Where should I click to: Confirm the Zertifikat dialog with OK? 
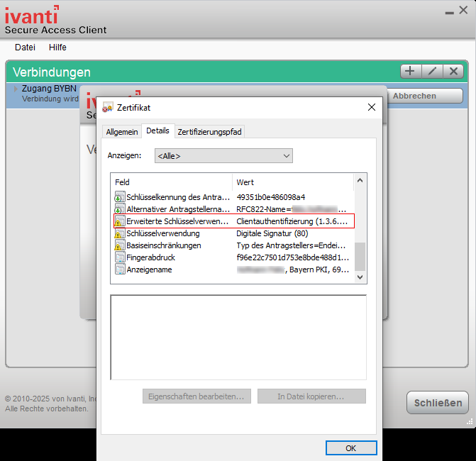(x=351, y=448)
